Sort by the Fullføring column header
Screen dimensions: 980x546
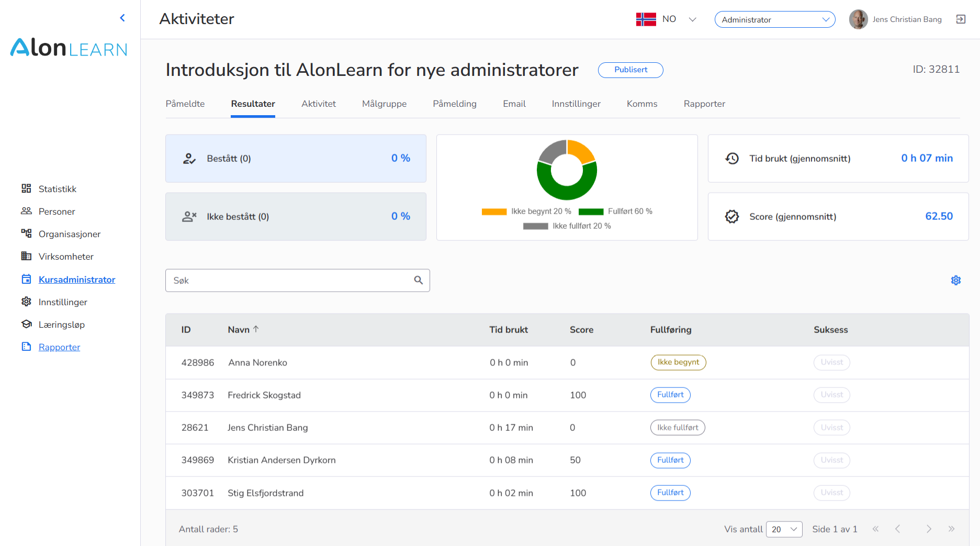[671, 329]
